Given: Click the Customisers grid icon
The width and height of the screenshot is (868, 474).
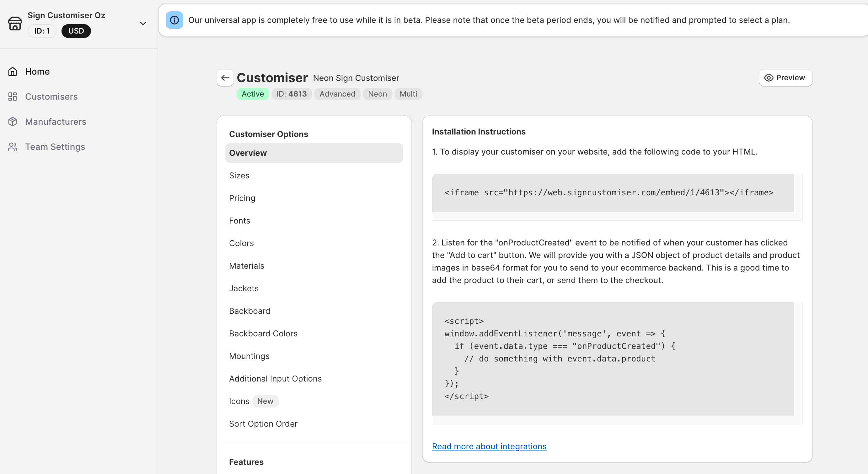Looking at the screenshot, I should pos(13,97).
